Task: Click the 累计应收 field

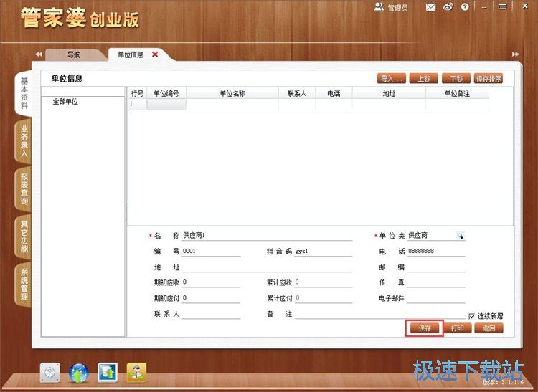Action: click(x=324, y=282)
